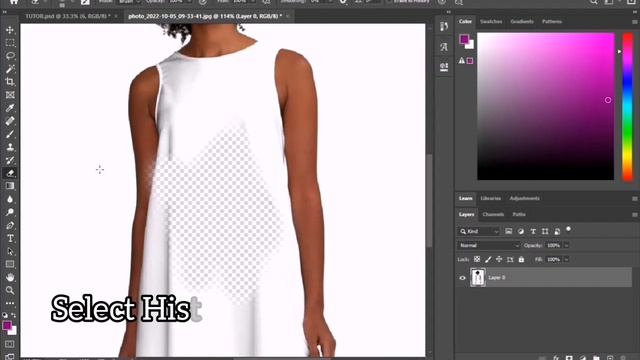
Task: Select the Eraser tool
Action: pos(10,173)
